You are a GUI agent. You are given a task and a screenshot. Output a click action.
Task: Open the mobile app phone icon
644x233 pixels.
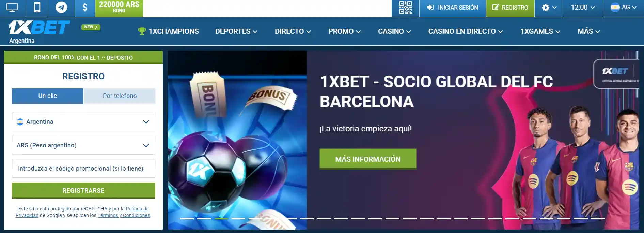37,8
